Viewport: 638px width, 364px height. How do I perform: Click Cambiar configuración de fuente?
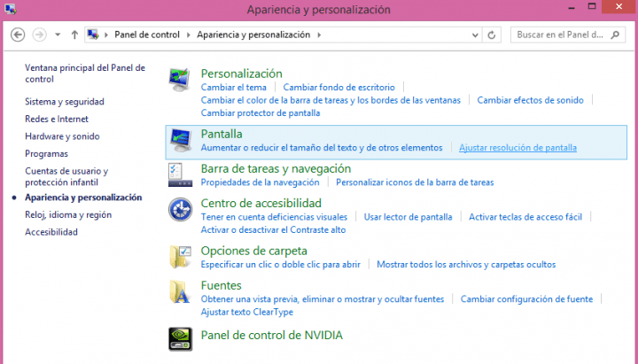point(526,299)
